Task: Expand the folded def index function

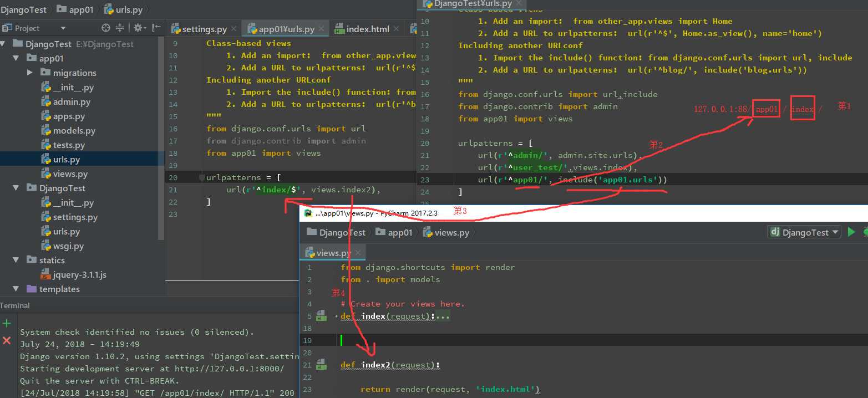Action: click(x=337, y=317)
